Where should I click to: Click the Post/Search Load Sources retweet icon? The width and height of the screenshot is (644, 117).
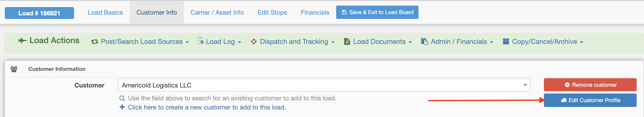tap(95, 42)
